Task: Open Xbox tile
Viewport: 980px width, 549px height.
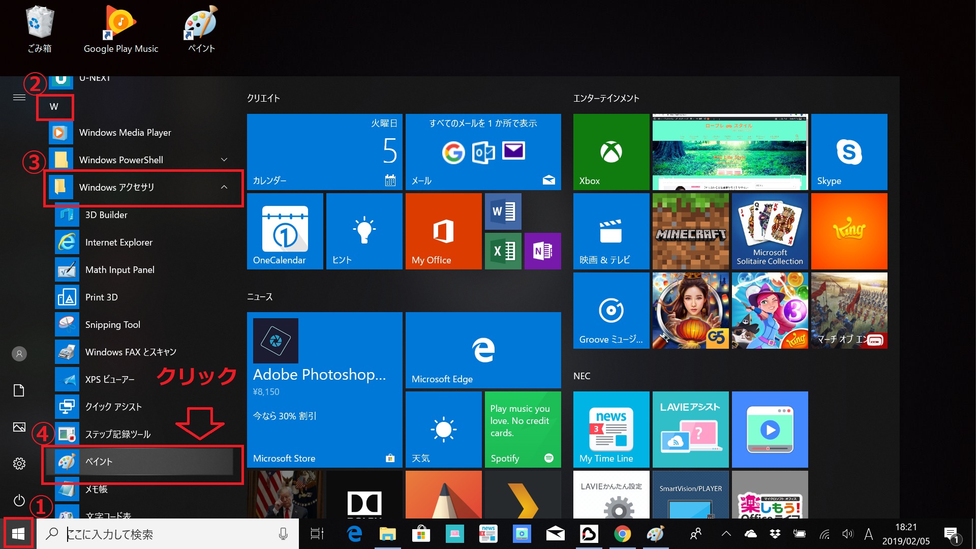Action: (x=611, y=152)
